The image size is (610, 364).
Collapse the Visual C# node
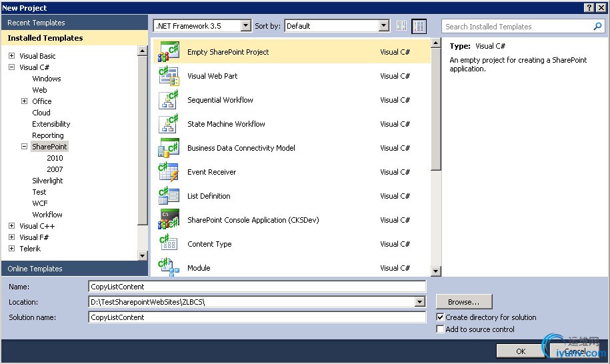coord(12,67)
